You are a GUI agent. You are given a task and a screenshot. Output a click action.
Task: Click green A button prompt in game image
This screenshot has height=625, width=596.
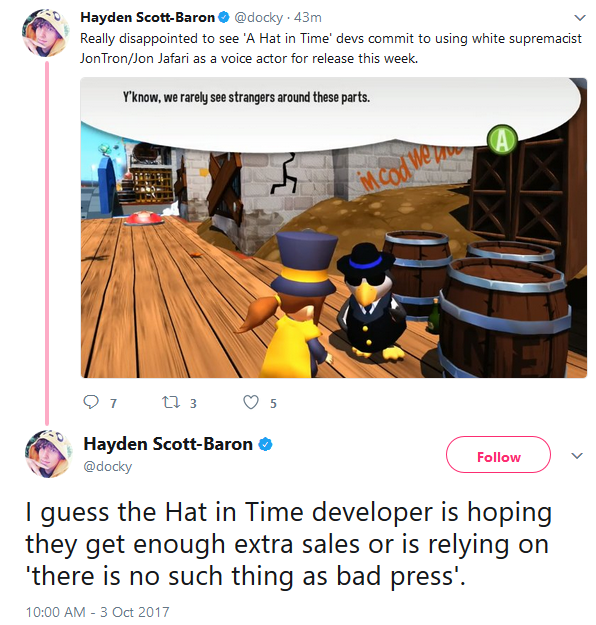pos(502,140)
